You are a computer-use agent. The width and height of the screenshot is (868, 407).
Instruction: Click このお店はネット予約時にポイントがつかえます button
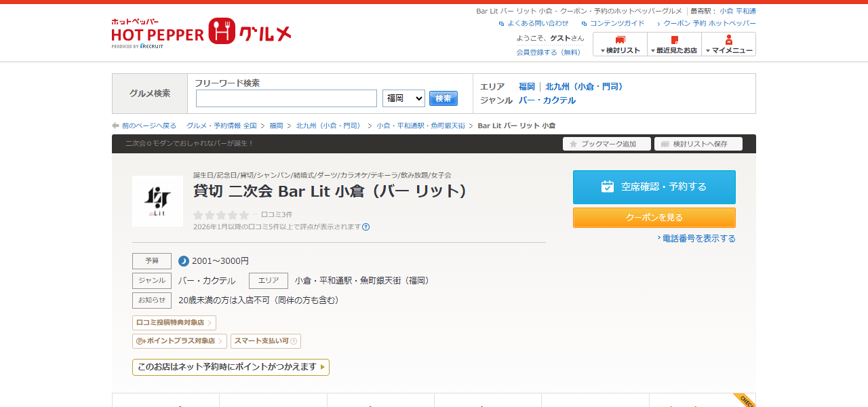click(231, 367)
